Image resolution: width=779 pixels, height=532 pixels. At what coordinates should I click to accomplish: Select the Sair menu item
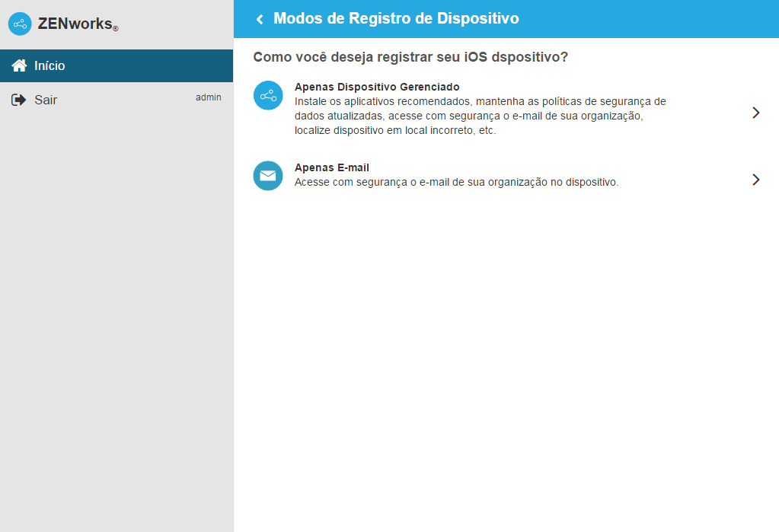(117, 100)
